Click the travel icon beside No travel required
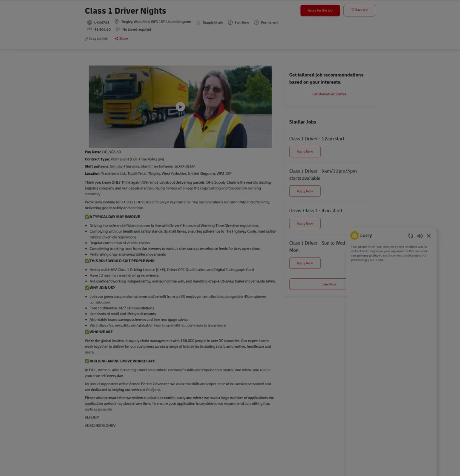Image resolution: width=460 pixels, height=476 pixels. (x=118, y=29)
